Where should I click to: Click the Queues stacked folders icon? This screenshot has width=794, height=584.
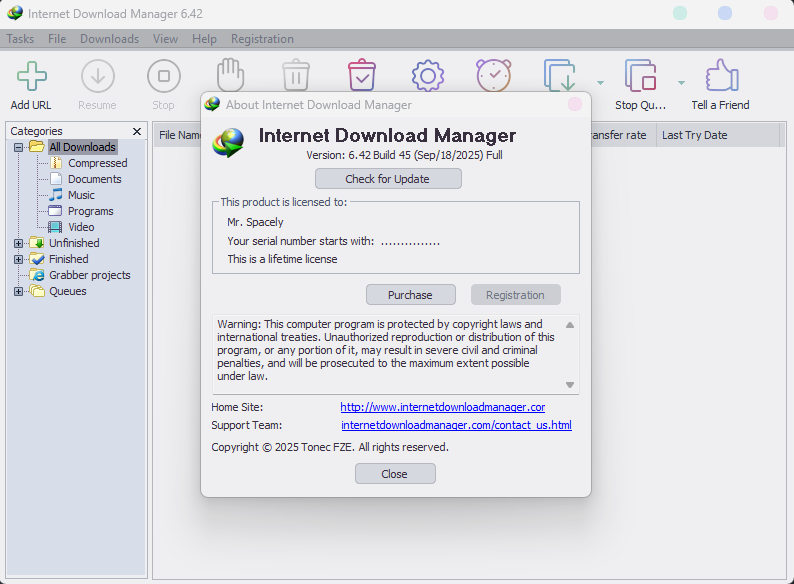pos(37,291)
